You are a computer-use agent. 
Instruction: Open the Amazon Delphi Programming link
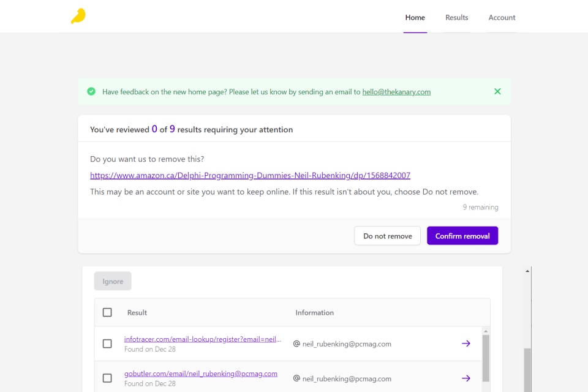tap(250, 175)
